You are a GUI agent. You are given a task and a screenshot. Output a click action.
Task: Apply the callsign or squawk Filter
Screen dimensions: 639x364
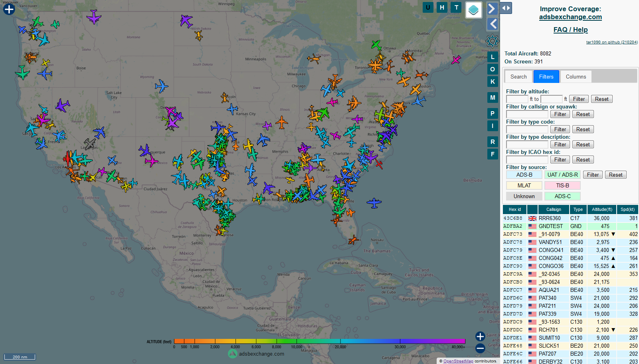coord(560,114)
